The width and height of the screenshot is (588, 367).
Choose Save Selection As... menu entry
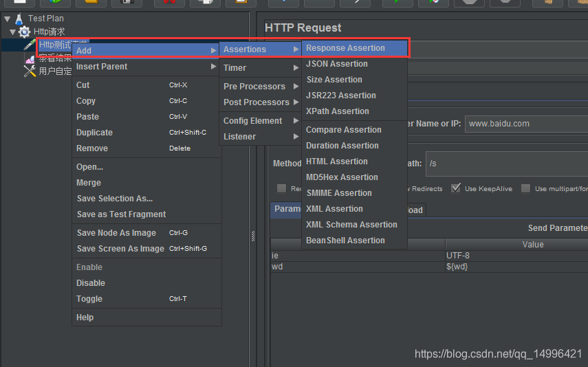(146, 199)
